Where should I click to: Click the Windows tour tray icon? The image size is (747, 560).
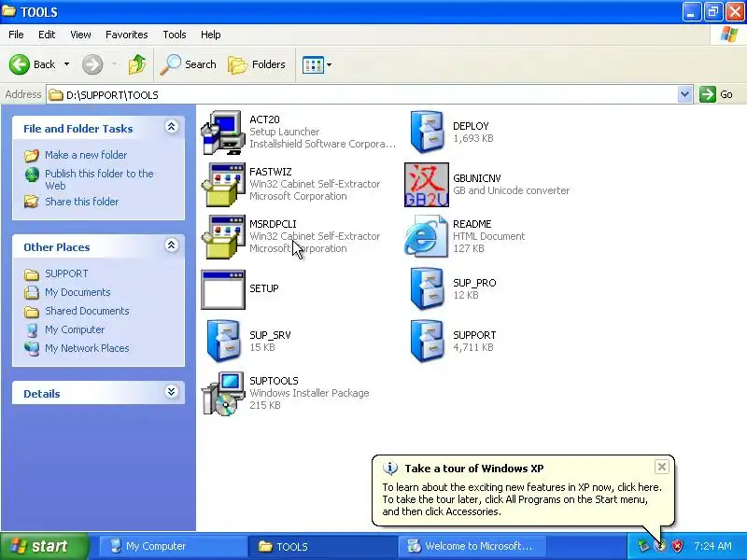coord(660,546)
